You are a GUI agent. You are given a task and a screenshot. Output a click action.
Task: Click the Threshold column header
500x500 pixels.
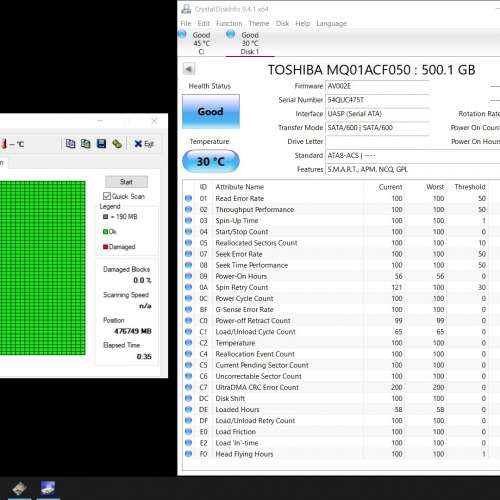470,187
